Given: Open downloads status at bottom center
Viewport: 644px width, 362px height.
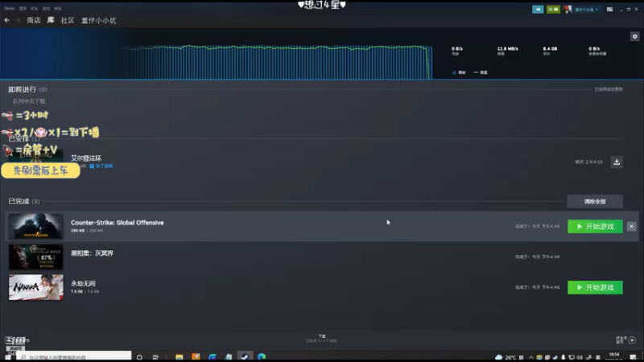Looking at the screenshot, I should [321, 338].
